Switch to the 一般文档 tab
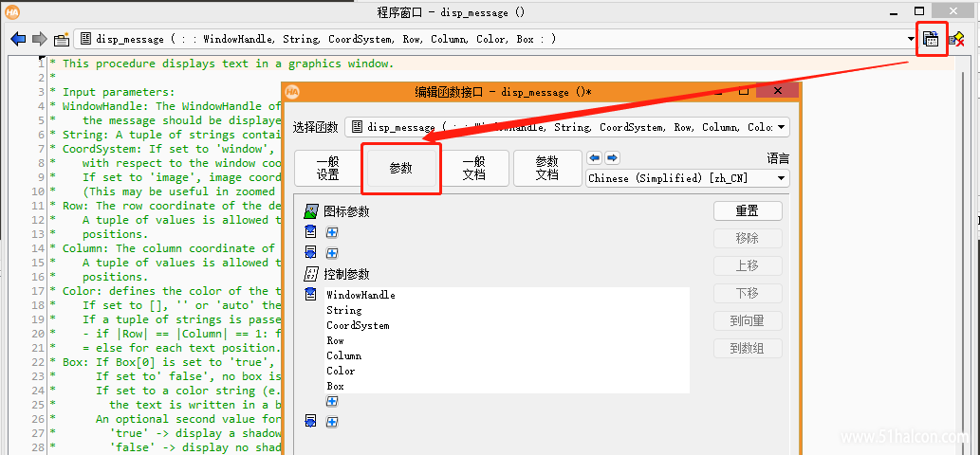The height and width of the screenshot is (455, 980). (474, 169)
